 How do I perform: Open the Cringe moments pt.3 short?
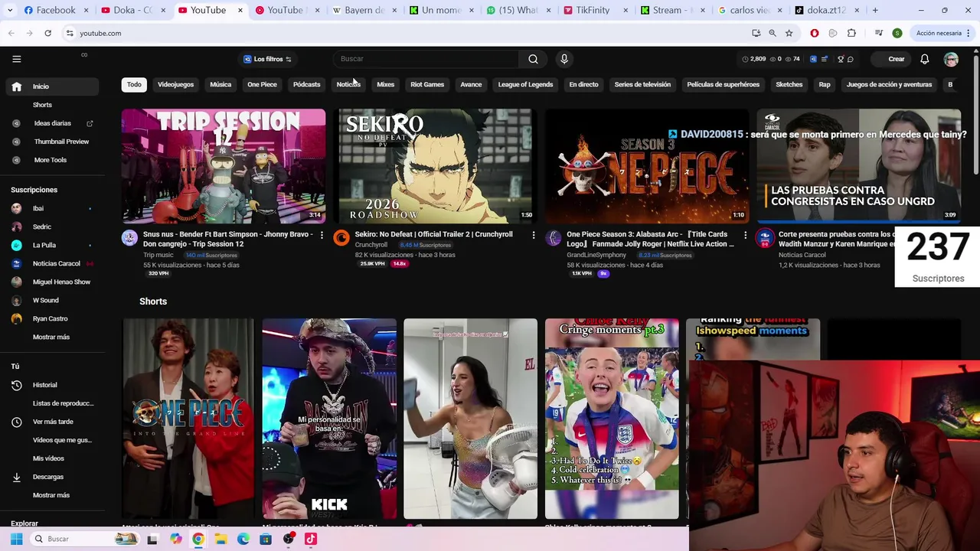point(612,419)
